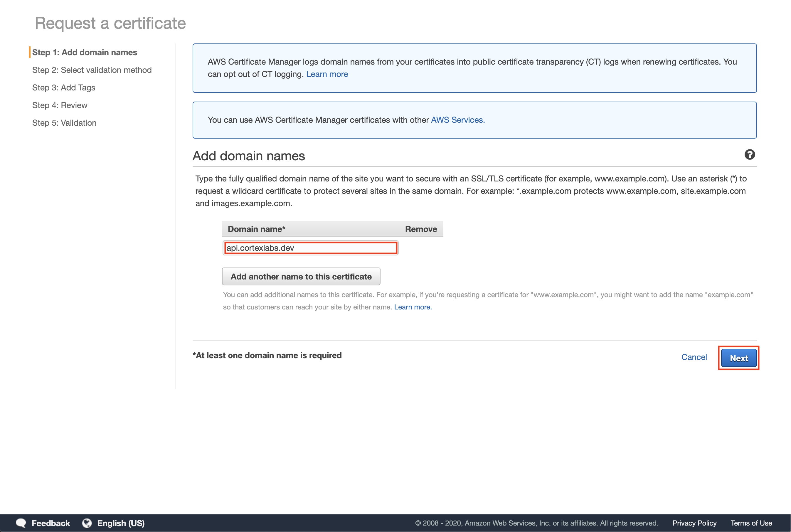The width and height of the screenshot is (791, 532).
Task: Click the Cancel link
Action: click(x=694, y=357)
